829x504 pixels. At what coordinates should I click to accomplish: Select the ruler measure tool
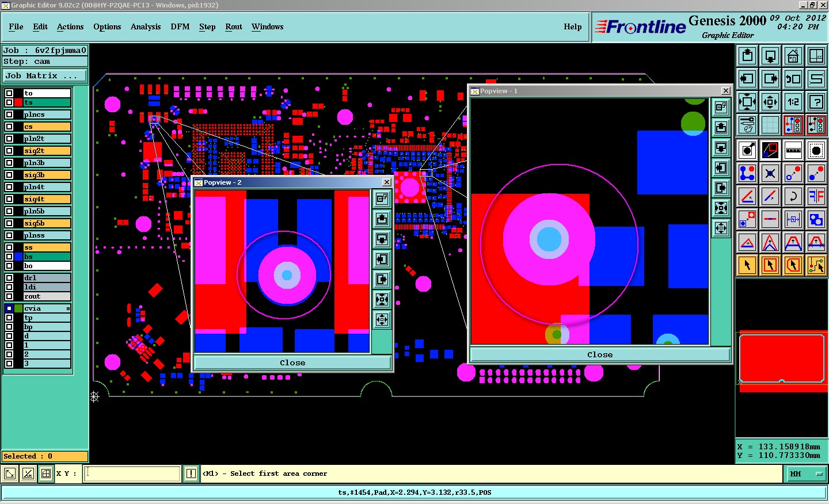point(793,150)
